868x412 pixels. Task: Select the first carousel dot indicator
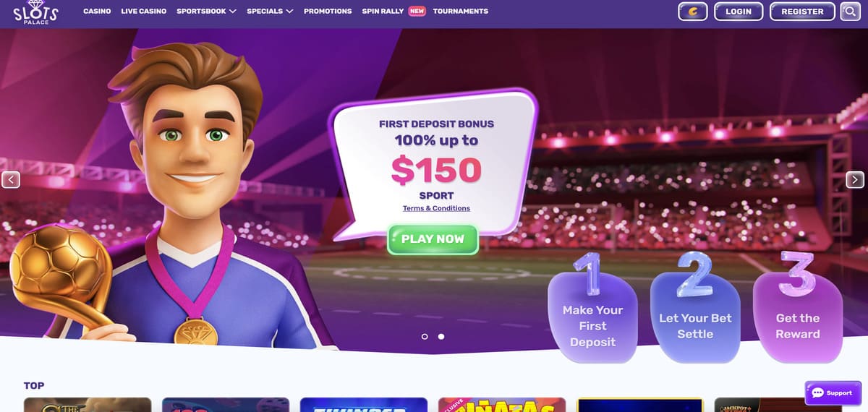coord(425,336)
